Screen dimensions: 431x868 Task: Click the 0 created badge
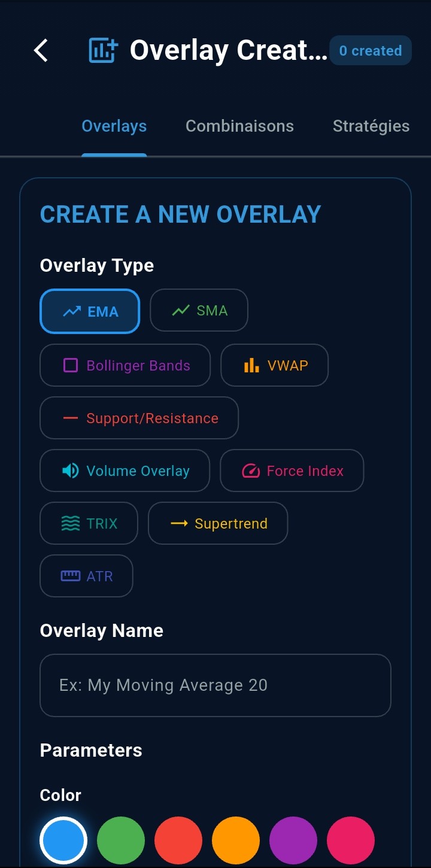370,51
